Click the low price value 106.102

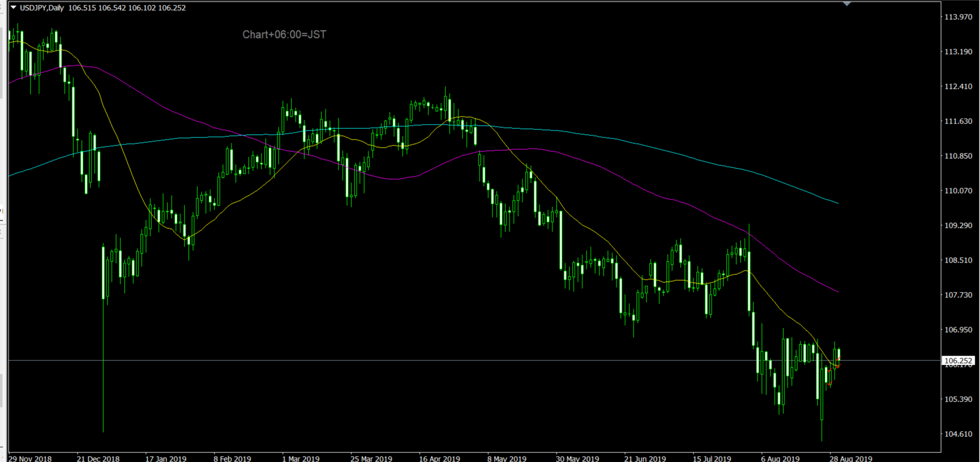[142, 8]
